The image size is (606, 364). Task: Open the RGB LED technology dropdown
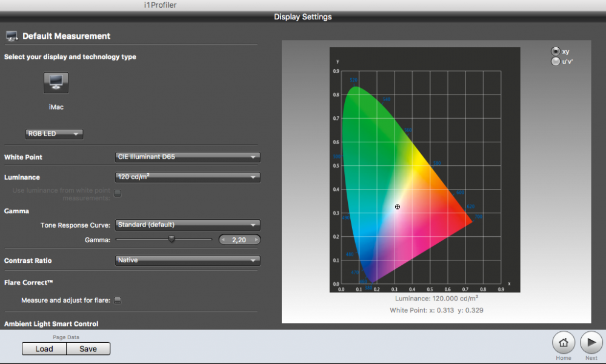click(54, 134)
